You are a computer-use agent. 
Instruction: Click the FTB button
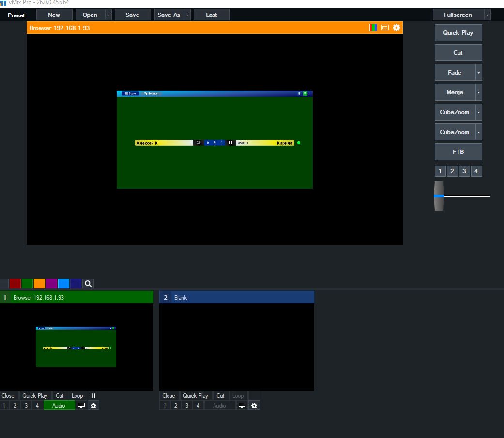coord(458,152)
